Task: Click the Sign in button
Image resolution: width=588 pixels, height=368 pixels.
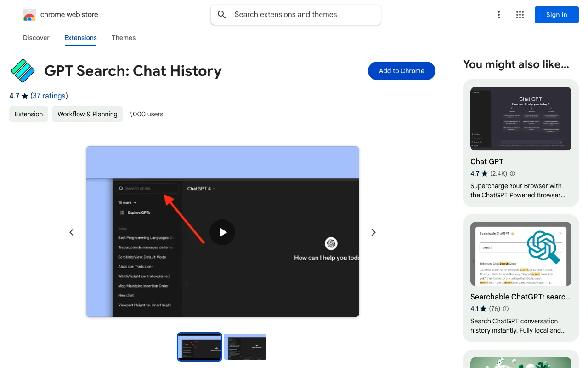Action: (x=556, y=15)
